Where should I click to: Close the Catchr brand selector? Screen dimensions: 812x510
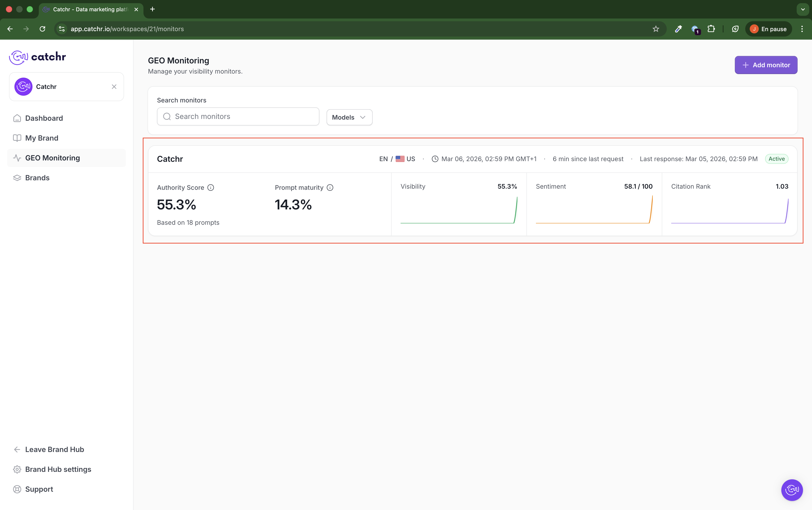pyautogui.click(x=114, y=87)
